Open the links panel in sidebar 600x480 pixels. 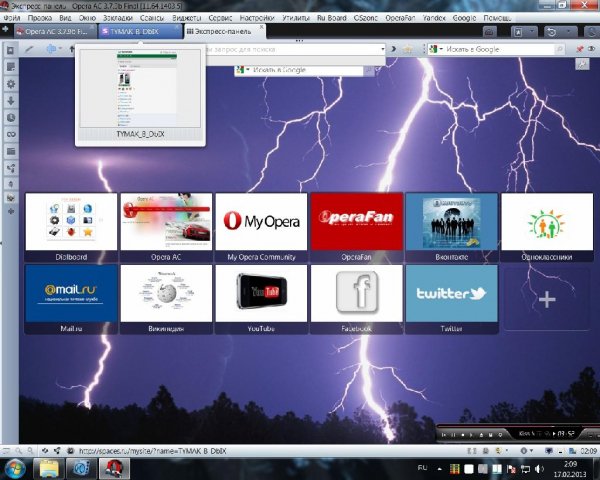click(x=11, y=134)
